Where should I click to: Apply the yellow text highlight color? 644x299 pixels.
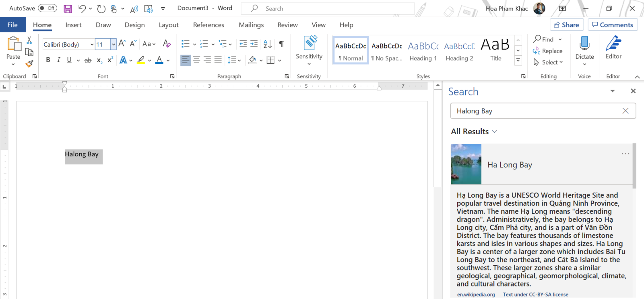pos(140,60)
